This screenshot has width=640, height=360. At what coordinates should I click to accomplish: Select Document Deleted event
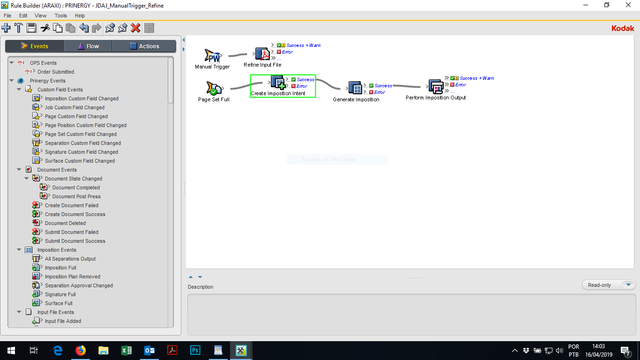[65, 223]
